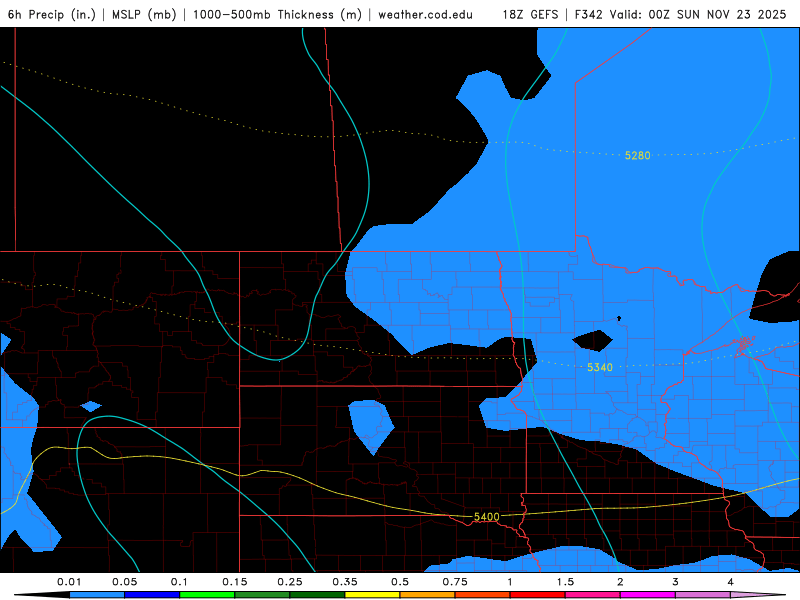The height and width of the screenshot is (600, 800).
Task: Click the 5340 thickness contour label
Action: pyautogui.click(x=599, y=367)
